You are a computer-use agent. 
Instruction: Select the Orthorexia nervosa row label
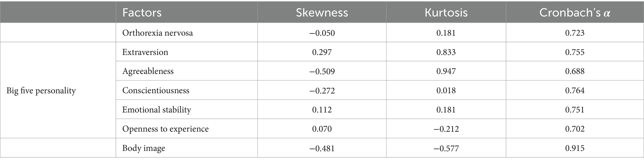point(157,33)
